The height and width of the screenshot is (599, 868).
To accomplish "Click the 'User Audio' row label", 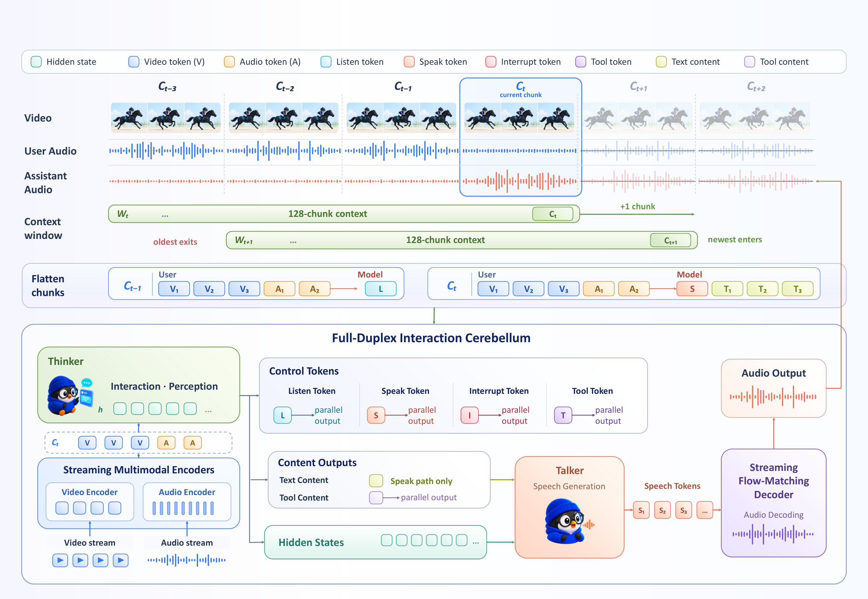I will coord(50,151).
